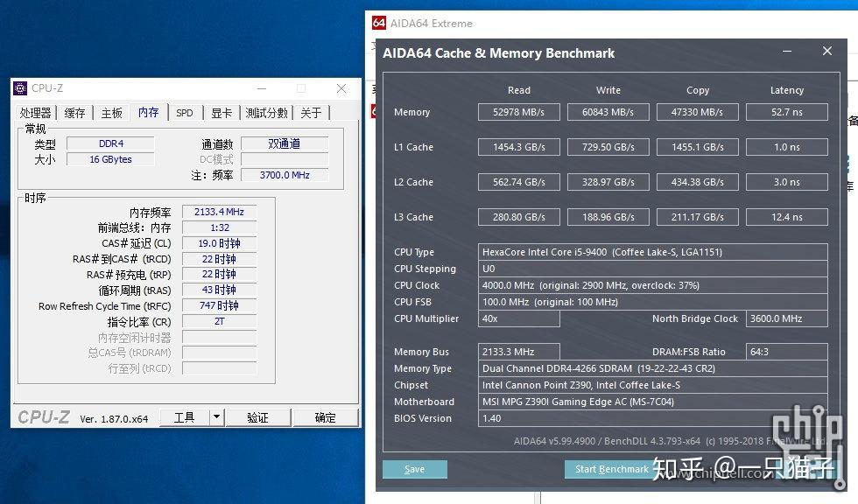Viewport: 858px width, 504px height.
Task: Open the 处理器 tab in CPU-Z
Action: pyautogui.click(x=35, y=113)
